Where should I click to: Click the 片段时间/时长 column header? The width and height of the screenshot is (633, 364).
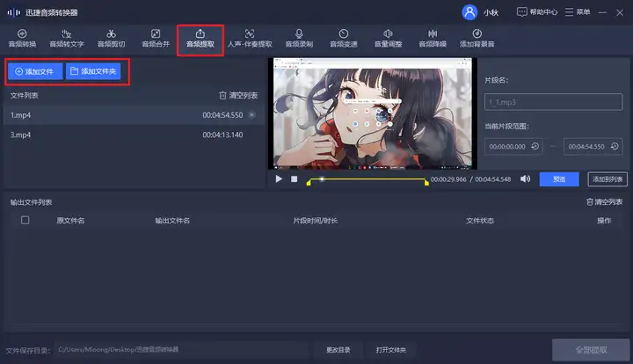point(316,221)
